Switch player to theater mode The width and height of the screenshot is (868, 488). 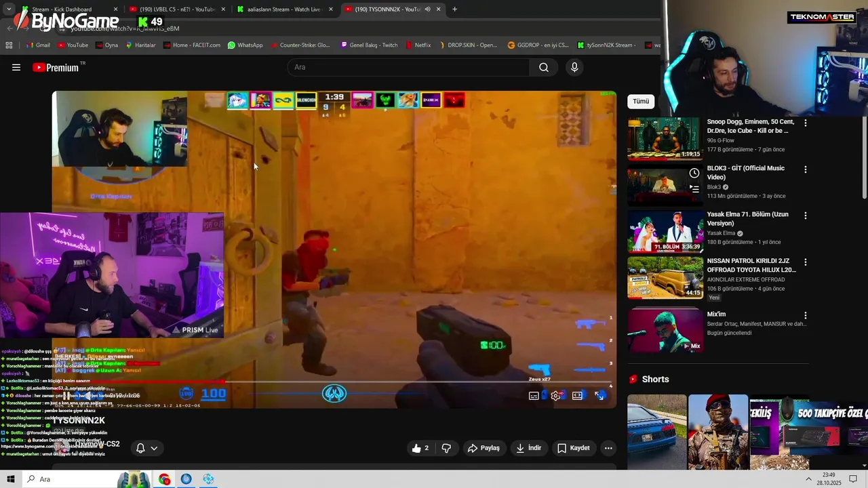coord(577,396)
